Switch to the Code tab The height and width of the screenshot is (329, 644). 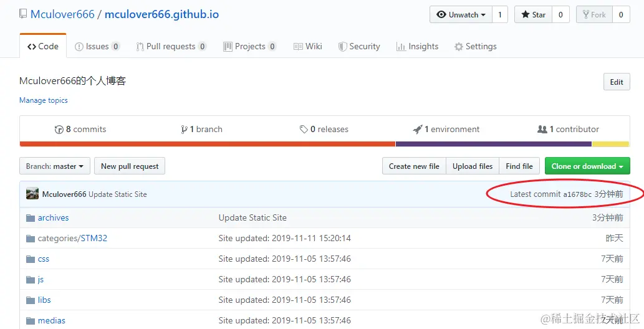click(x=43, y=46)
